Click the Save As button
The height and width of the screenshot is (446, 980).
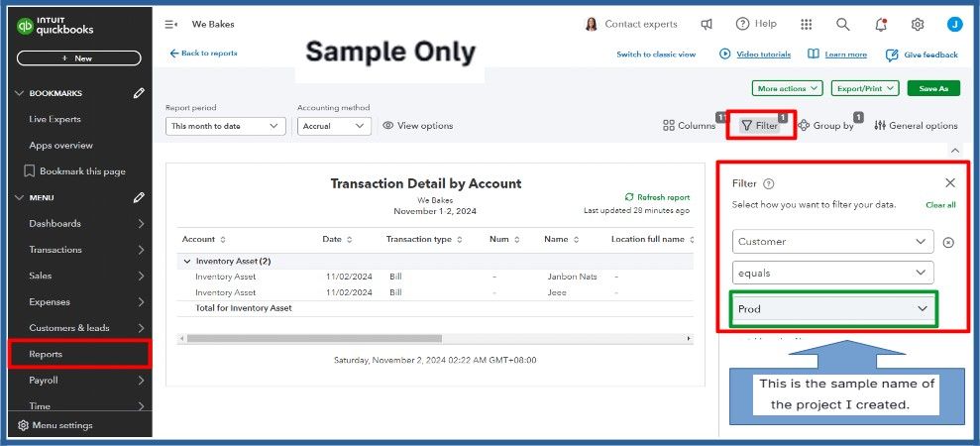933,89
